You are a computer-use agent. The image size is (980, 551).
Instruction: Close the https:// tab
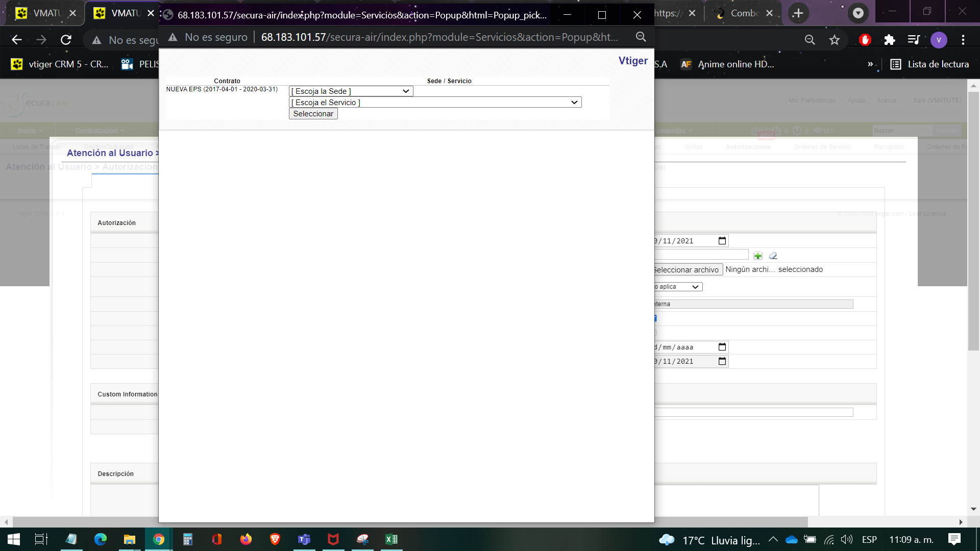click(x=692, y=13)
